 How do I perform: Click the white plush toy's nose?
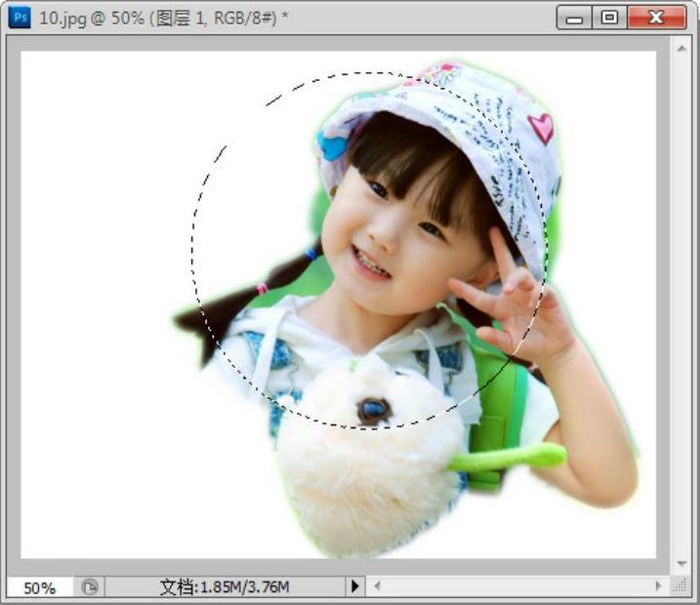pos(373,410)
